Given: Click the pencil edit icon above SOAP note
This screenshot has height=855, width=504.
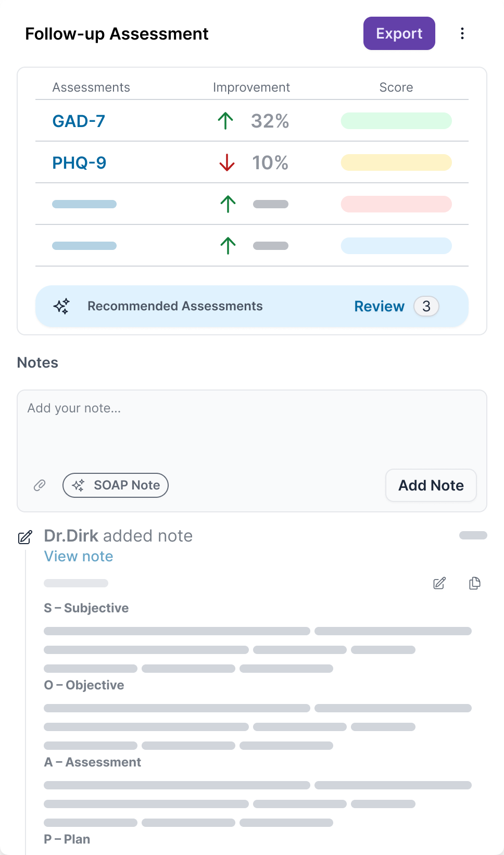Looking at the screenshot, I should tap(439, 583).
